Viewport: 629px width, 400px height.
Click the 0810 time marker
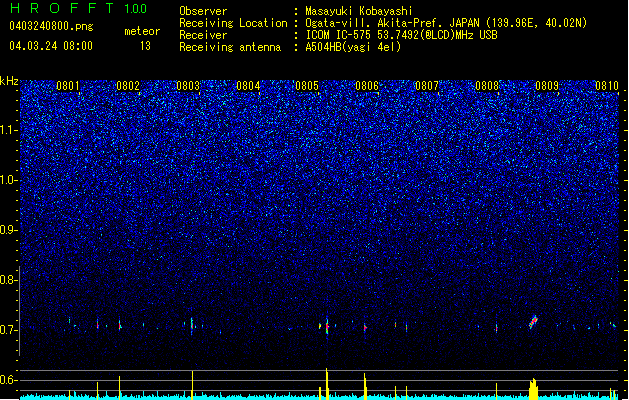tap(607, 86)
